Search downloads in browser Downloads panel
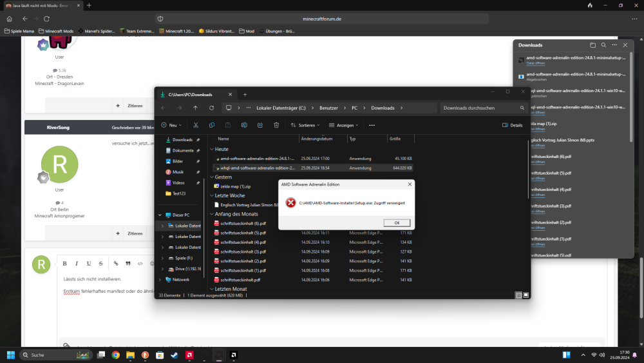Viewport: 644px width, 363px height. click(603, 45)
